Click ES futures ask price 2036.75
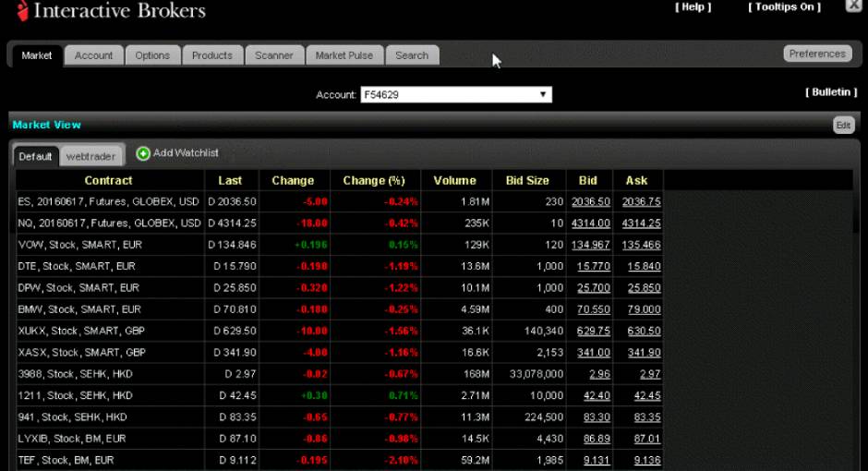Image resolution: width=868 pixels, height=471 pixels. 641,202
